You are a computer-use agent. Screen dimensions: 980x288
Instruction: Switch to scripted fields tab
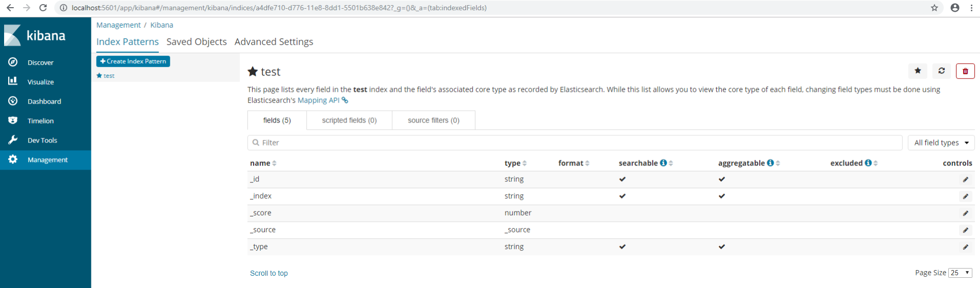coord(349,121)
